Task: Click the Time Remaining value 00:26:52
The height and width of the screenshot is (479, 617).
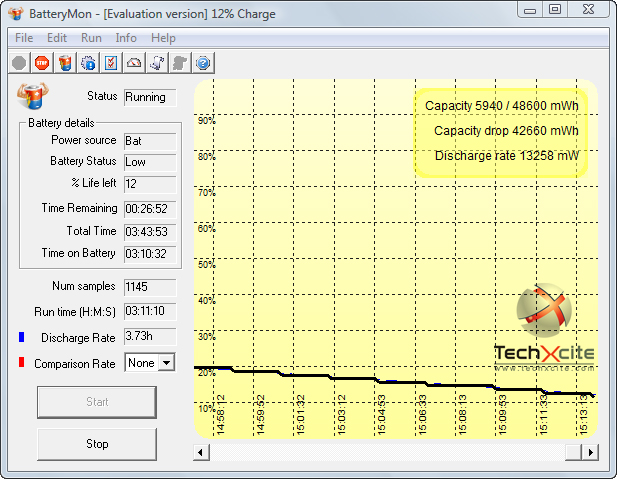Action: (150, 209)
